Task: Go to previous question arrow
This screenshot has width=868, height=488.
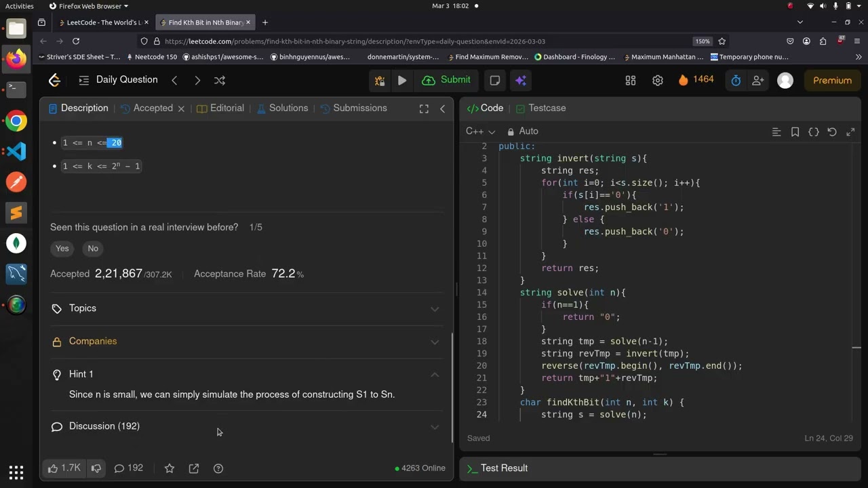Action: (174, 80)
